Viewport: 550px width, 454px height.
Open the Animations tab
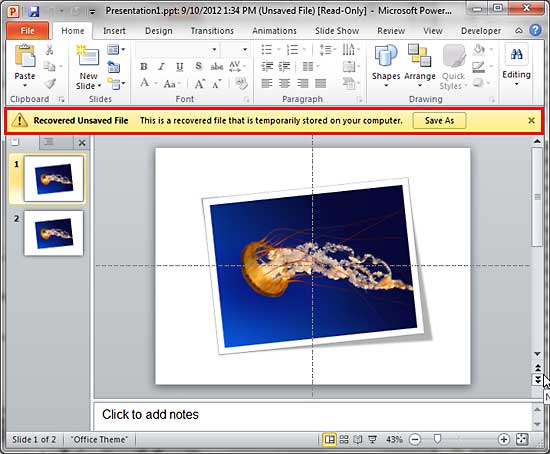click(x=274, y=31)
